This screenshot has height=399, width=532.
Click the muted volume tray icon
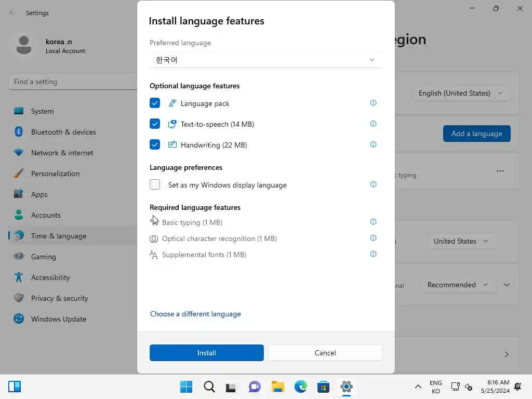[x=469, y=387]
